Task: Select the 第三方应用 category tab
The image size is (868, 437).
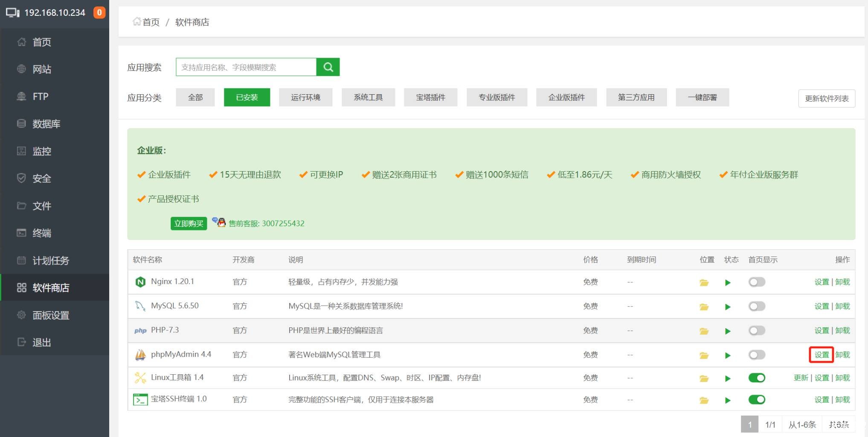Action: pyautogui.click(x=636, y=97)
